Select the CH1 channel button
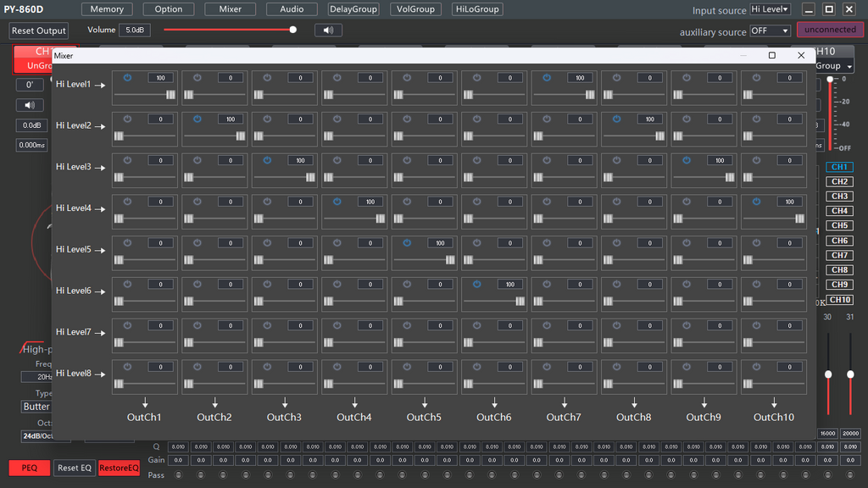This screenshot has height=488, width=868. pos(839,168)
